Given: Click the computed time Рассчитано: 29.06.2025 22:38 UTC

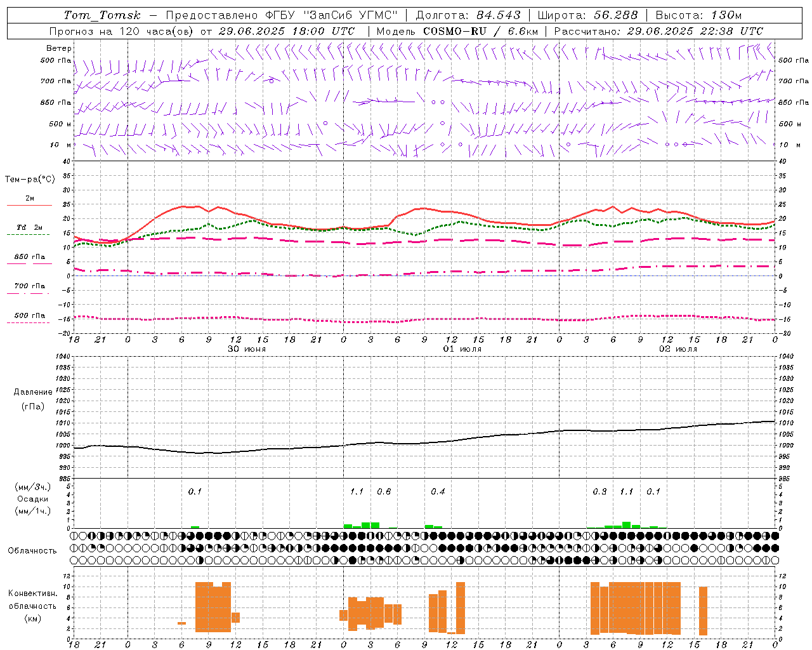Looking at the screenshot, I should pos(658,31).
